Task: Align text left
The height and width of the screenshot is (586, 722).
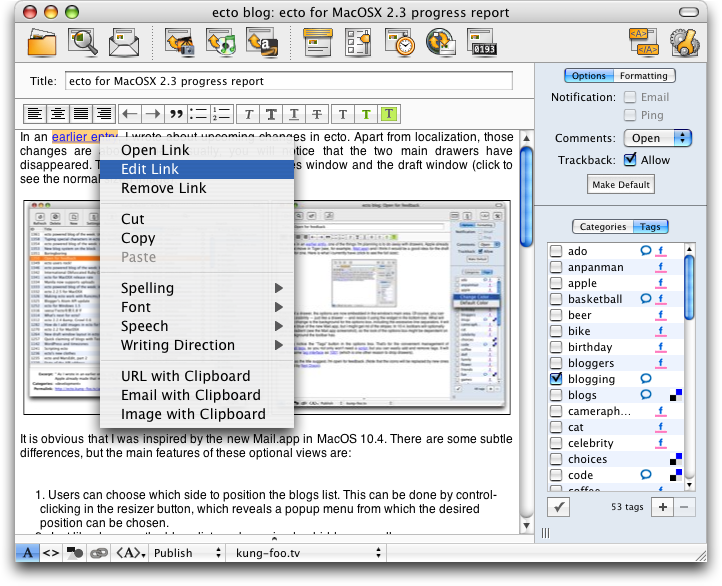Action: click(x=35, y=114)
